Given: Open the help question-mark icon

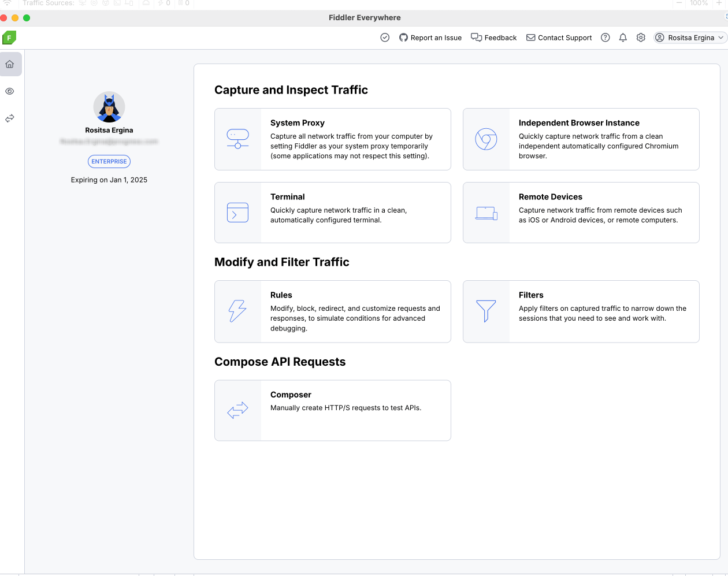Looking at the screenshot, I should (x=606, y=38).
